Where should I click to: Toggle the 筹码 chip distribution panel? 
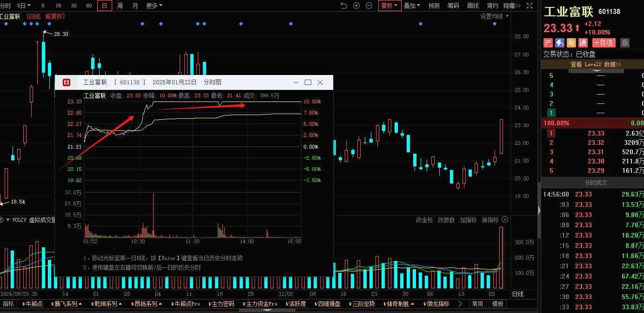(x=453, y=6)
